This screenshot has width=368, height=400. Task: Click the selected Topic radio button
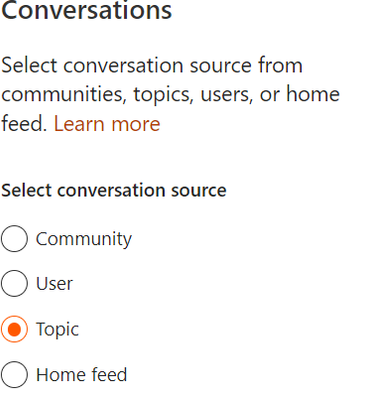click(14, 329)
